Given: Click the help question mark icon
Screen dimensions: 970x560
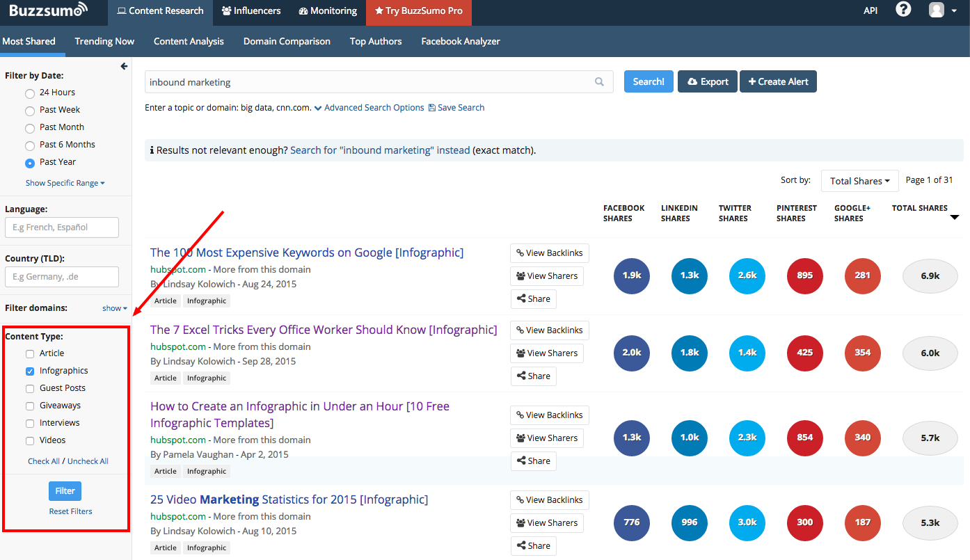Looking at the screenshot, I should tap(903, 10).
